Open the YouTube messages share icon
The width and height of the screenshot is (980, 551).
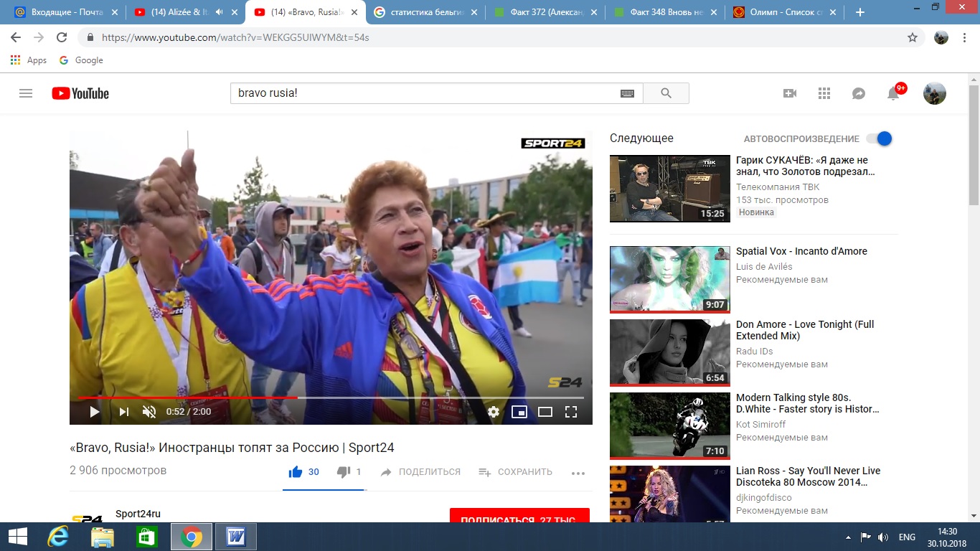pyautogui.click(x=859, y=93)
